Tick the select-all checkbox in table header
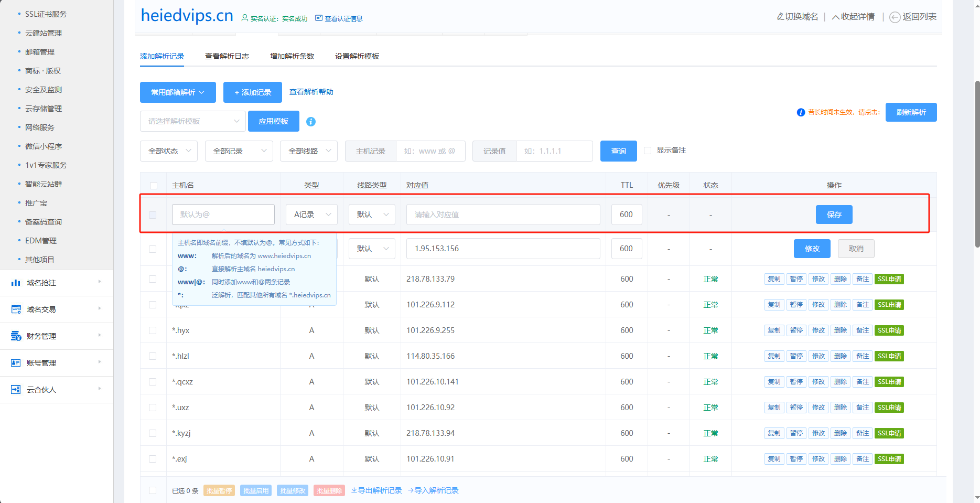The height and width of the screenshot is (503, 980). pos(154,186)
